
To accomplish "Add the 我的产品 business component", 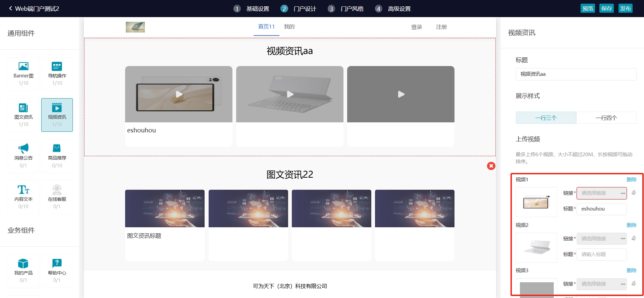I will 23,271.
